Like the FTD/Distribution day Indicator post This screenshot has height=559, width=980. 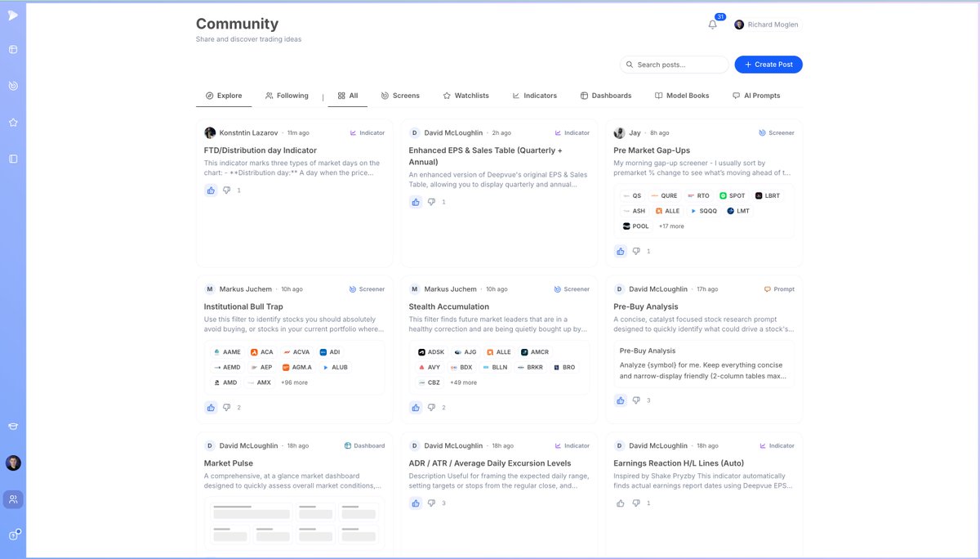coord(211,190)
